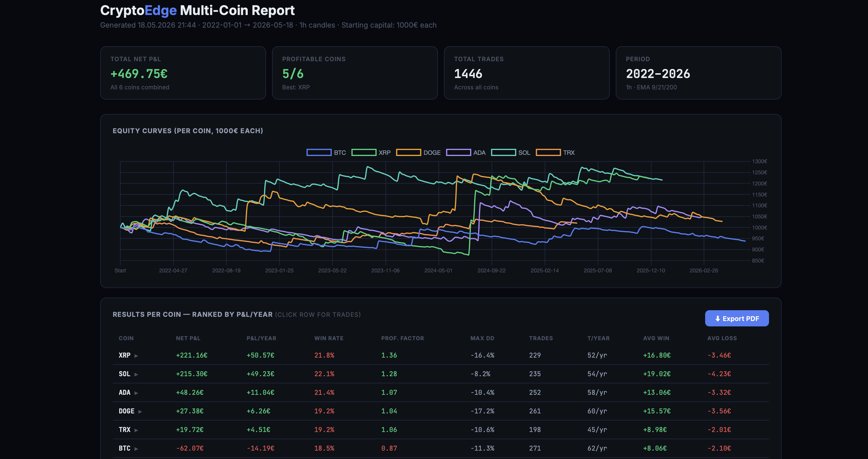Image resolution: width=868 pixels, height=459 pixels.
Task: Click XRP net P&L +221.16€
Action: pos(191,355)
